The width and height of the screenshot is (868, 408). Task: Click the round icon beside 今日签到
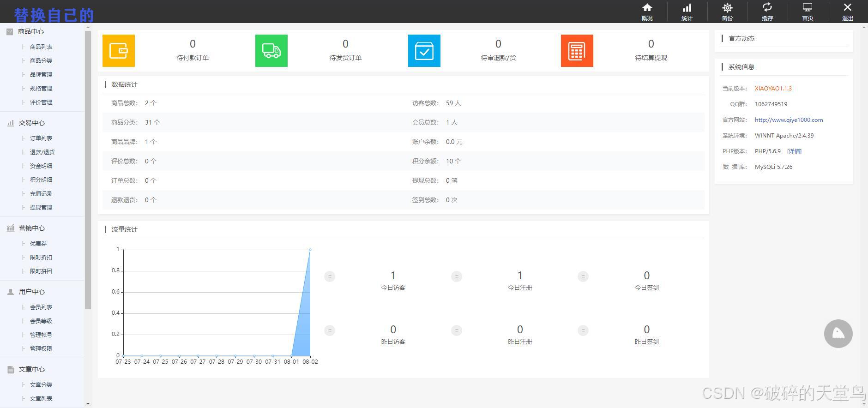tap(583, 276)
